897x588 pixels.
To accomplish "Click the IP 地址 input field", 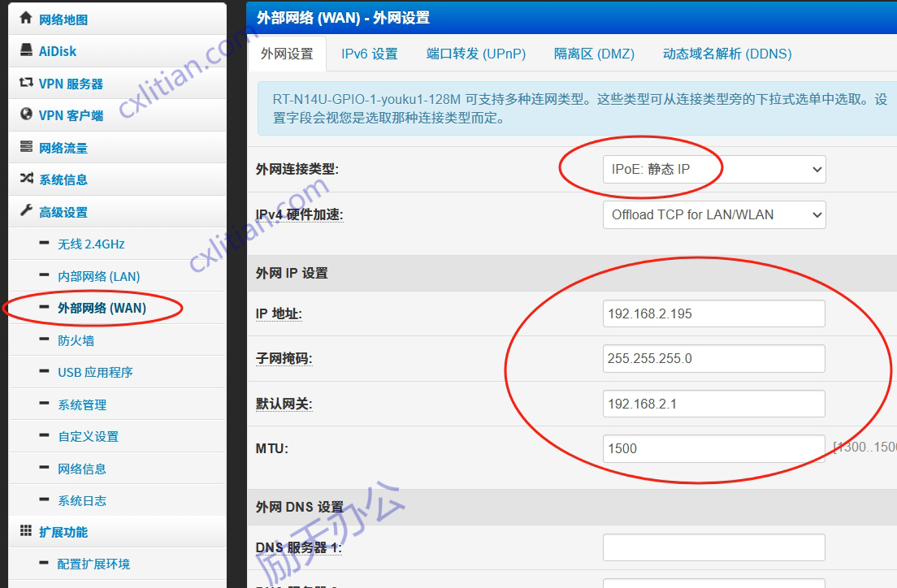I will 713,313.
